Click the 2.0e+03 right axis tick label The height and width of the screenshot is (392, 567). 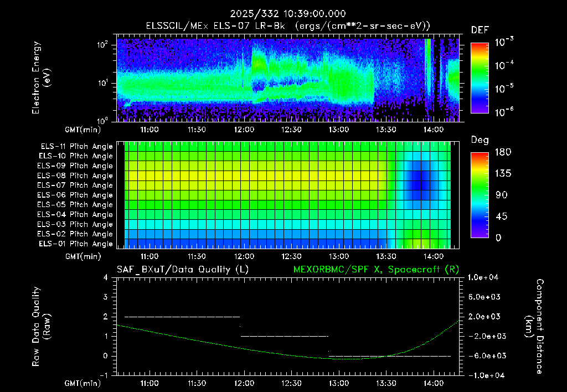pos(484,316)
